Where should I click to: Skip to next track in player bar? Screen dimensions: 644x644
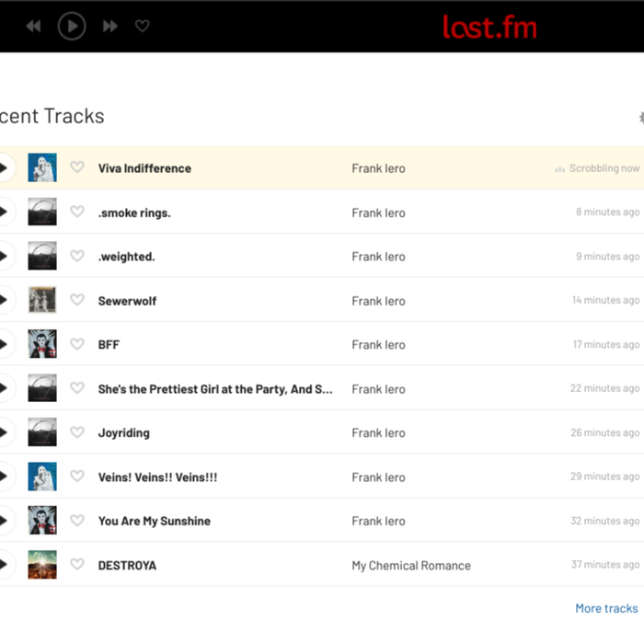(110, 27)
